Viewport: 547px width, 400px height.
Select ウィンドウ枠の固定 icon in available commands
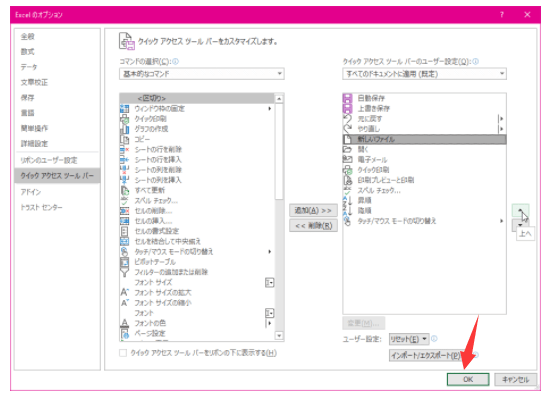point(125,109)
